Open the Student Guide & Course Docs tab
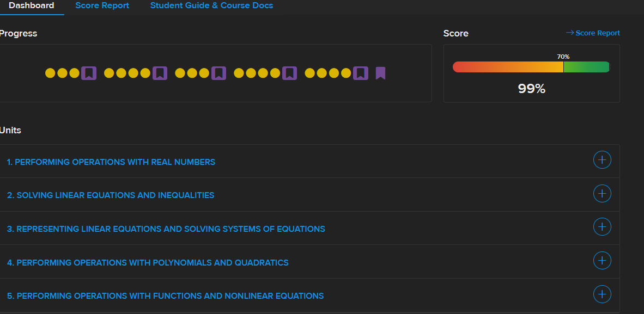 click(x=211, y=6)
